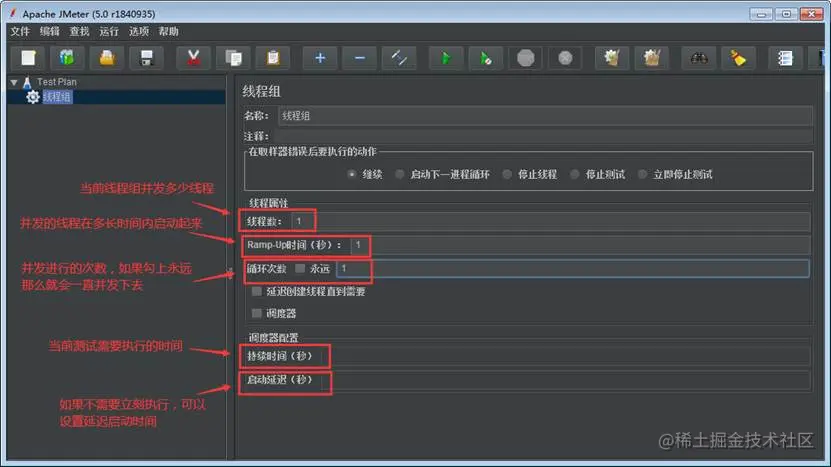Open the 编辑 menu

(49, 32)
